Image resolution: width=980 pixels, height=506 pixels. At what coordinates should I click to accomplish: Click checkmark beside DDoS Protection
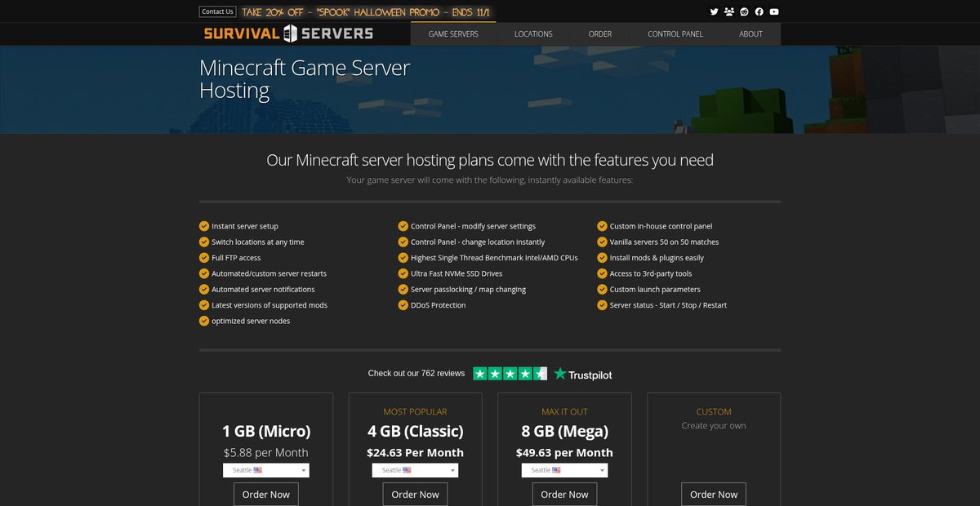[x=403, y=305]
